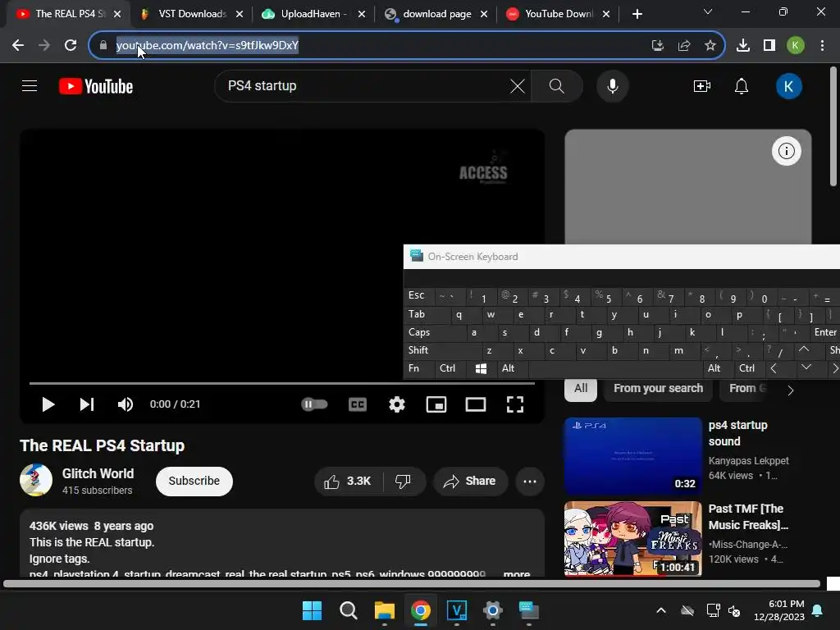Share this video
The height and width of the screenshot is (630, 840).
point(470,481)
